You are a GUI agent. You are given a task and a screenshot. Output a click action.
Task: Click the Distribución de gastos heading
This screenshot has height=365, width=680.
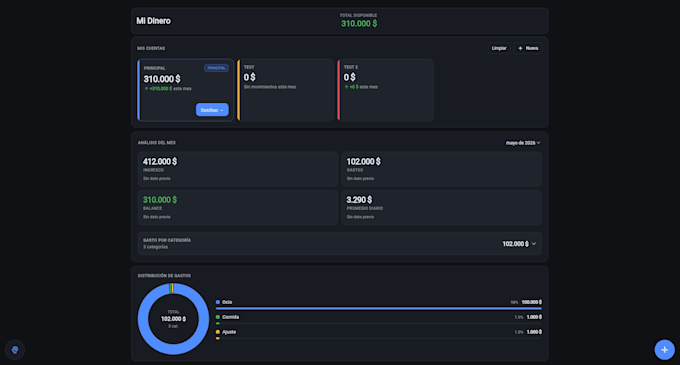(164, 276)
